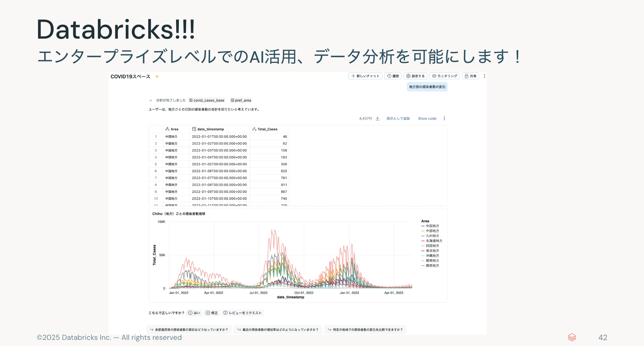Toggle 東北地方 series in chart legend
This screenshot has width=644, height=346.
point(430,251)
